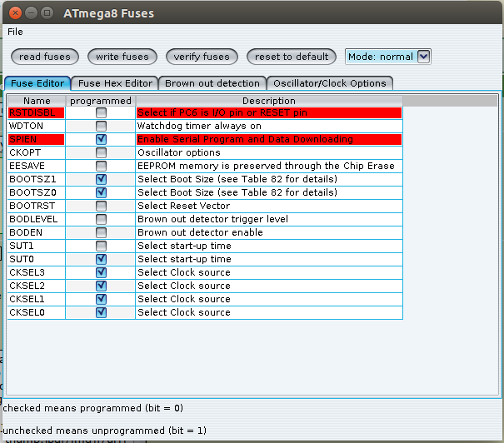This screenshot has width=504, height=443.
Task: Uncheck the CKSEL0 programmed checkbox
Action: pyautogui.click(x=101, y=312)
